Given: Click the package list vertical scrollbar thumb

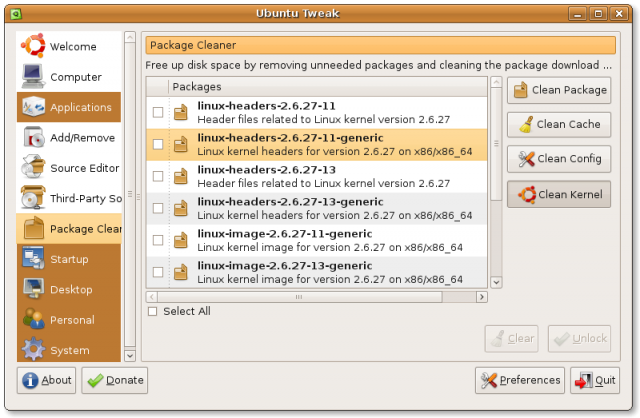Looking at the screenshot, I should tap(496, 144).
